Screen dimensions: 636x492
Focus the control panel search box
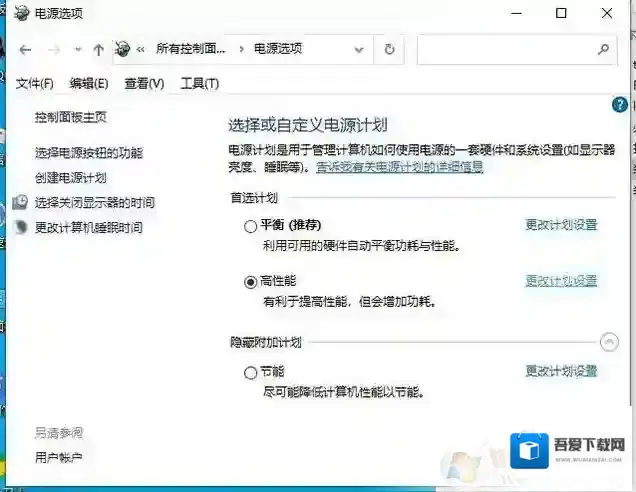coord(517,49)
